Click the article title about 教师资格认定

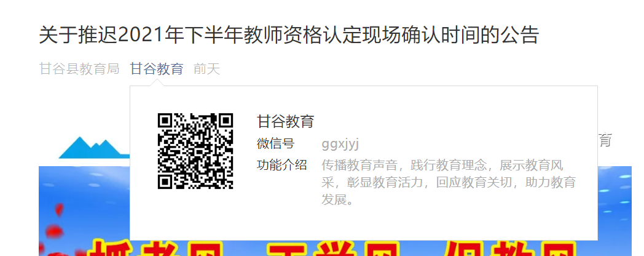pos(289,35)
